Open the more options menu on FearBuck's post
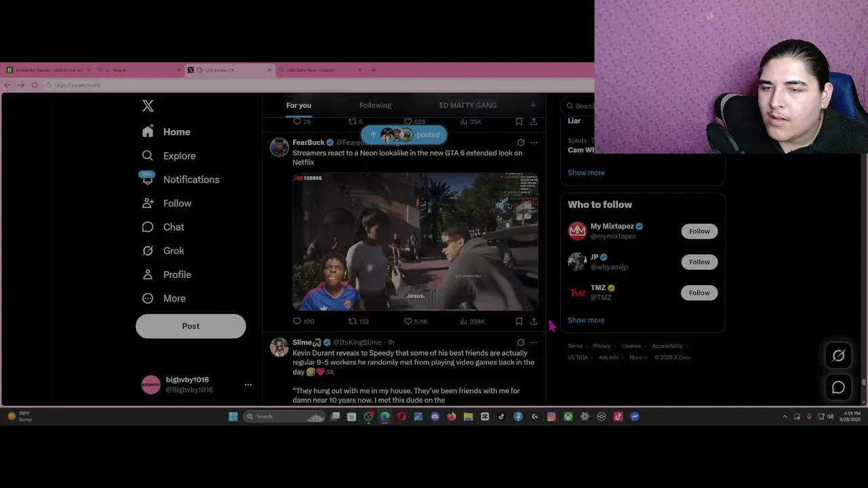The image size is (868, 488). [x=534, y=142]
